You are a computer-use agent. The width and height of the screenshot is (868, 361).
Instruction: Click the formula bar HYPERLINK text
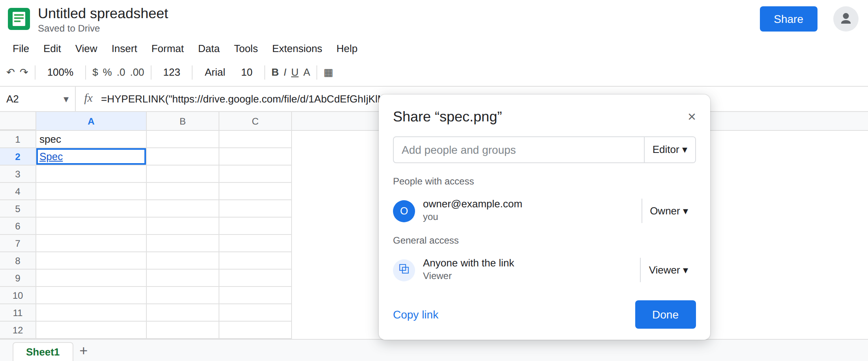click(241, 99)
